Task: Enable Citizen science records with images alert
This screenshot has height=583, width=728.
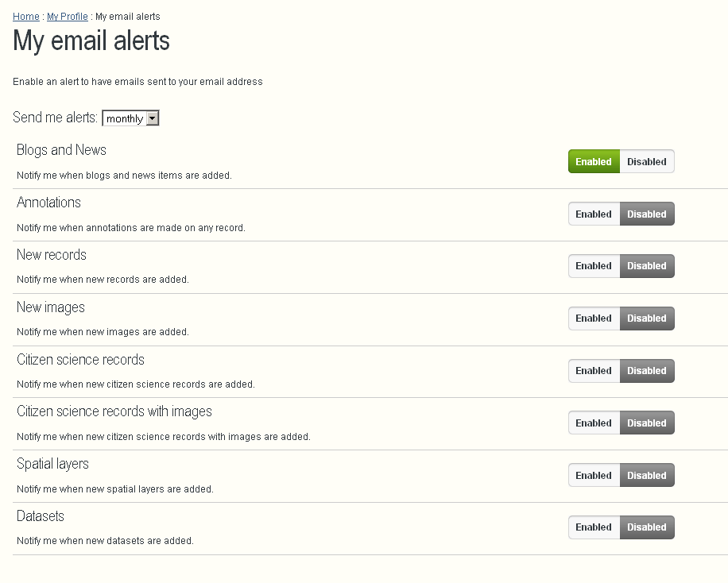Action: 594,423
